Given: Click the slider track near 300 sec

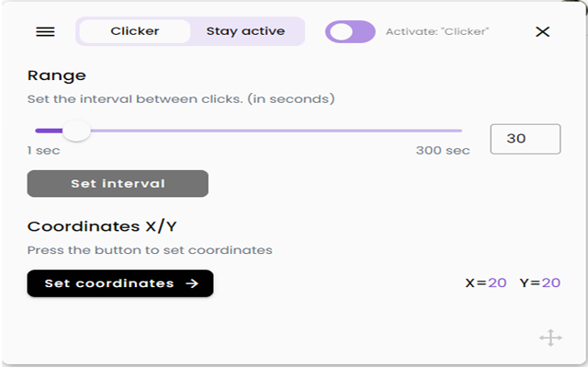Looking at the screenshot, I should pyautogui.click(x=455, y=131).
